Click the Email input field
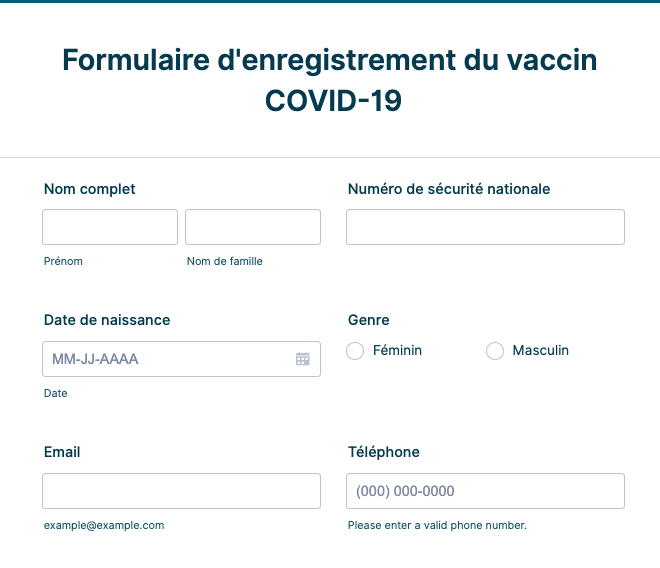660x568 pixels. (x=181, y=491)
